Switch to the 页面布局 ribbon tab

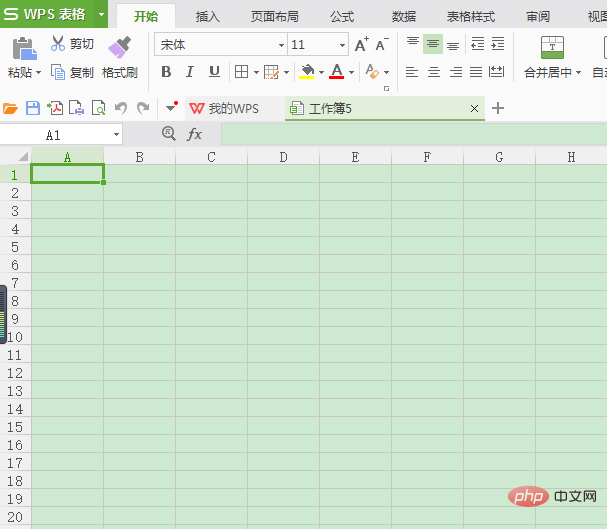click(x=274, y=16)
